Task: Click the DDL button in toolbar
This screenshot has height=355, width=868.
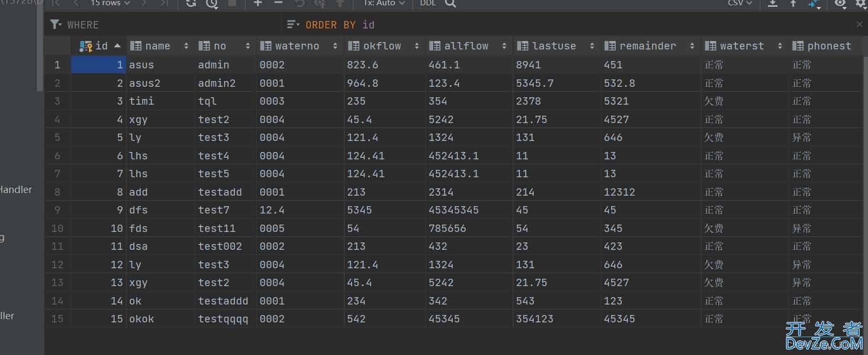Action: (427, 3)
